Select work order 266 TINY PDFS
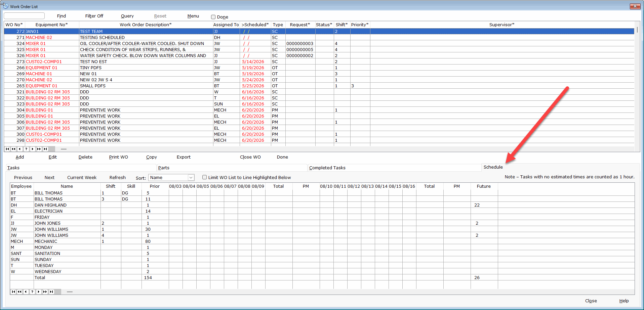 [x=319, y=68]
